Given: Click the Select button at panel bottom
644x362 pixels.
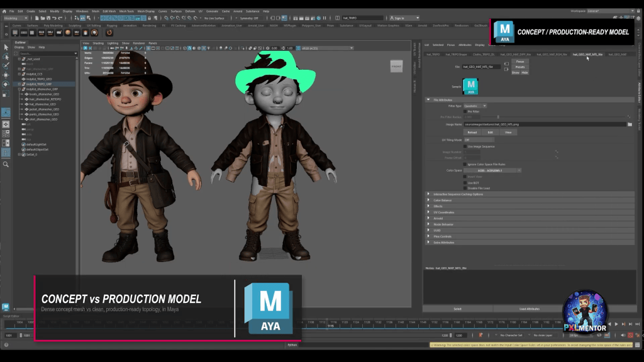Looking at the screenshot, I should 458,309.
